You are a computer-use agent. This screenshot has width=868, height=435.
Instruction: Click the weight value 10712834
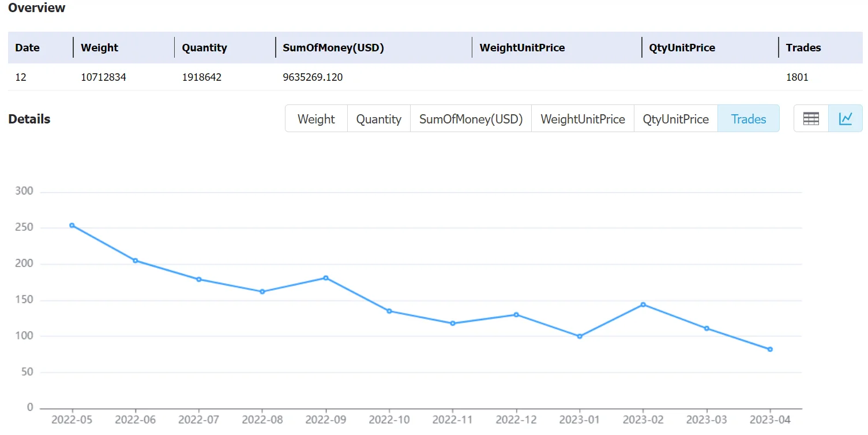tap(103, 77)
